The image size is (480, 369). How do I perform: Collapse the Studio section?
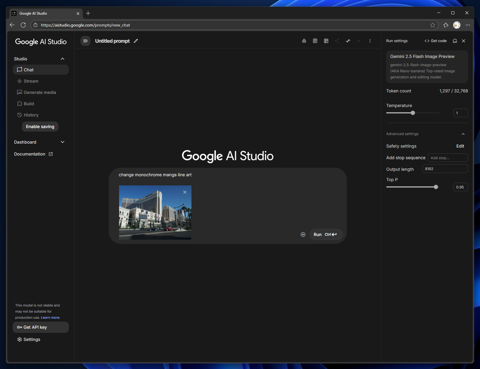[62, 59]
